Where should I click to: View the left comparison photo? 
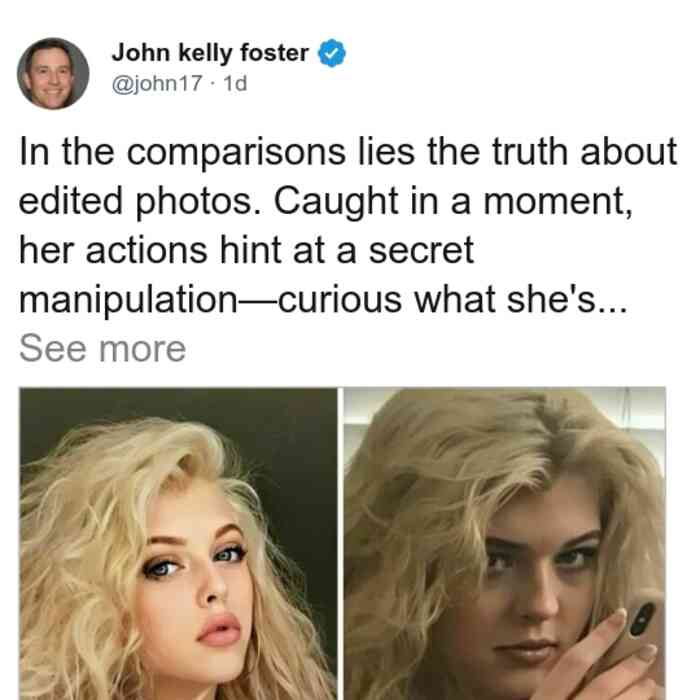(178, 544)
